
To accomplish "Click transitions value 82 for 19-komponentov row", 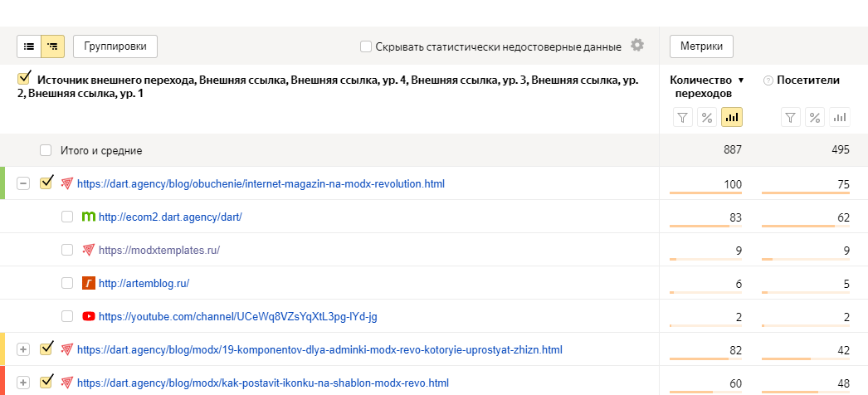I will click(734, 350).
